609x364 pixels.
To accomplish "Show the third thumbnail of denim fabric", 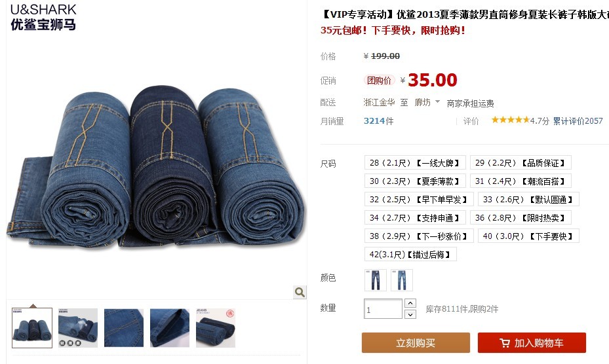I will (x=124, y=327).
